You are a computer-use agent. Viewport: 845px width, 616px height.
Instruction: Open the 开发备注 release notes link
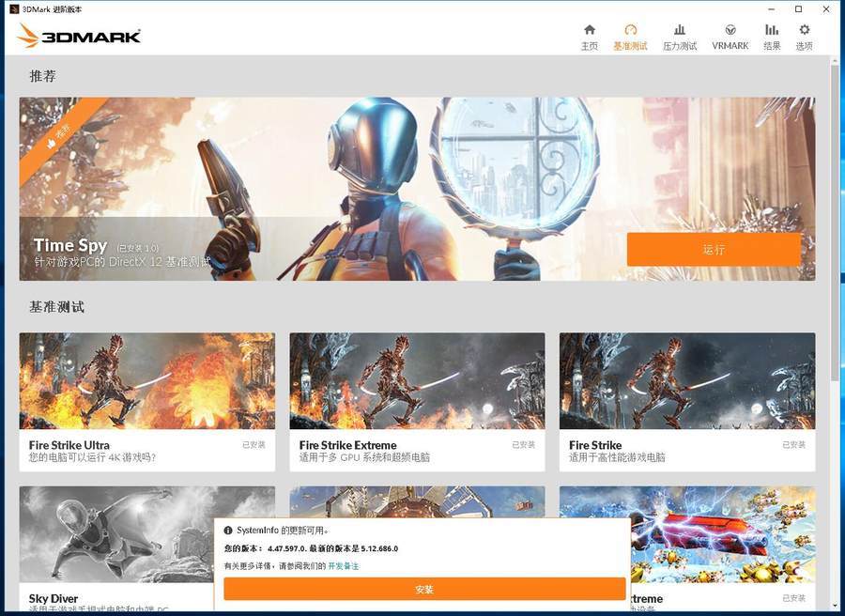coord(344,566)
